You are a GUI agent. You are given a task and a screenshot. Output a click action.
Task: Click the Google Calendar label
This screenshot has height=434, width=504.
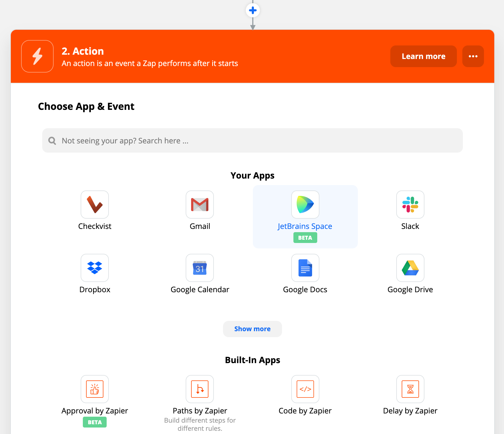tap(200, 290)
